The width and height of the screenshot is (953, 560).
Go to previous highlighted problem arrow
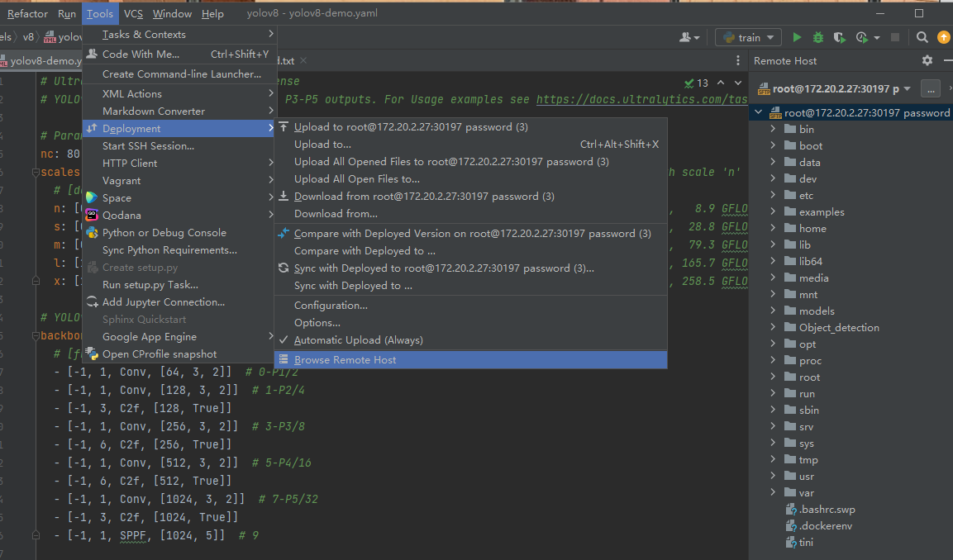tap(721, 83)
